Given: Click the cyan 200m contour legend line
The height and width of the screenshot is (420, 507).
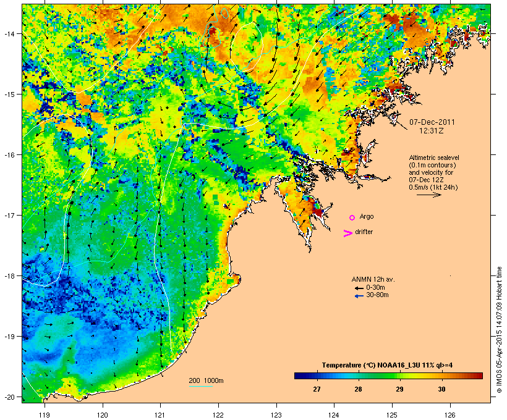Looking at the screenshot, I should point(201,387).
